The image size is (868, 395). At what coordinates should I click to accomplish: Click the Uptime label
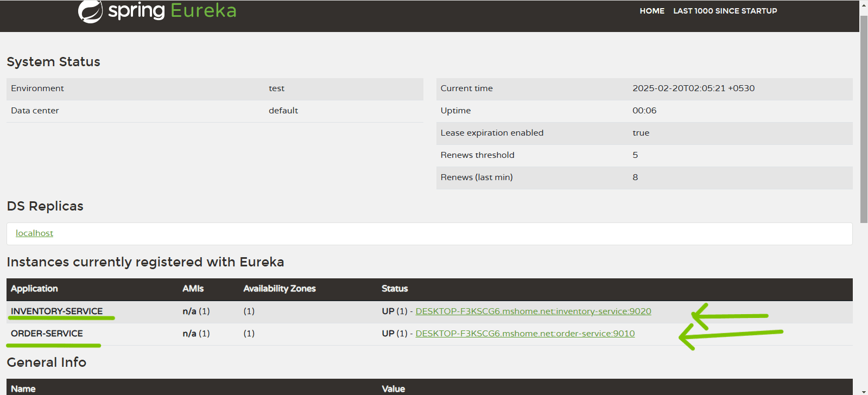[456, 111]
